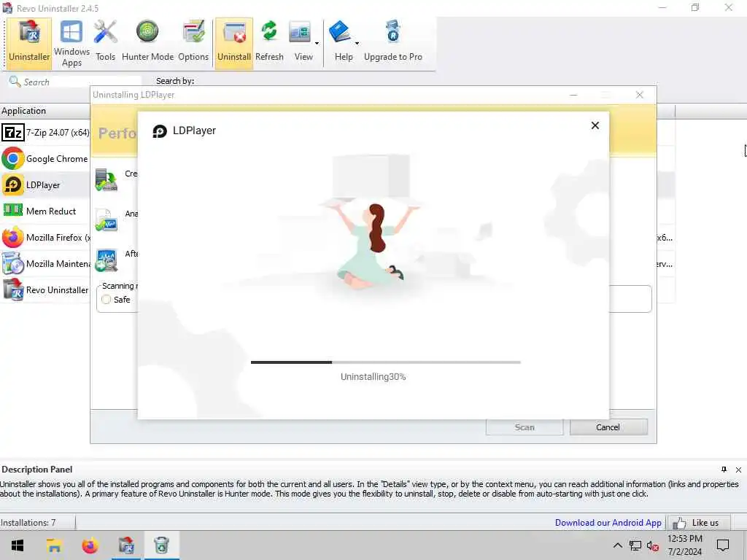The image size is (747, 560).
Task: Click the Like us button
Action: point(698,523)
